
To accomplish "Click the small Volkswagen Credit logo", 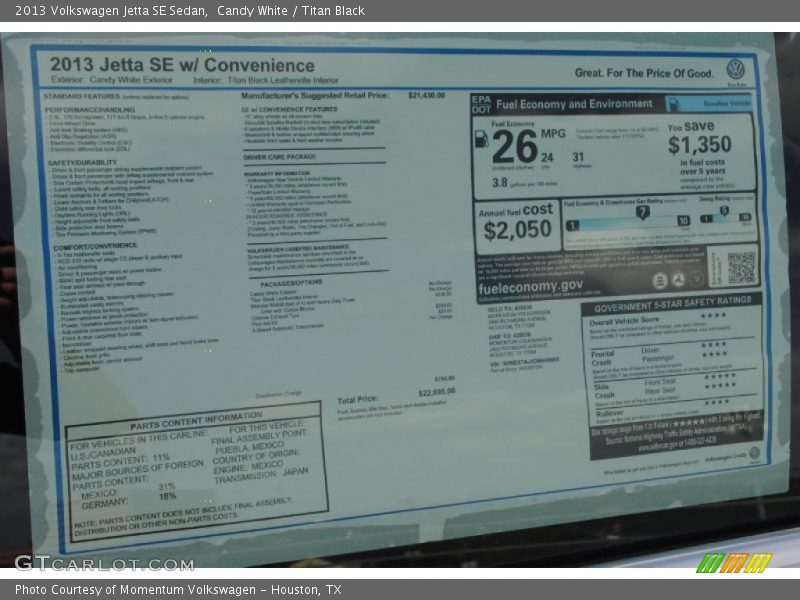I will tap(754, 453).
